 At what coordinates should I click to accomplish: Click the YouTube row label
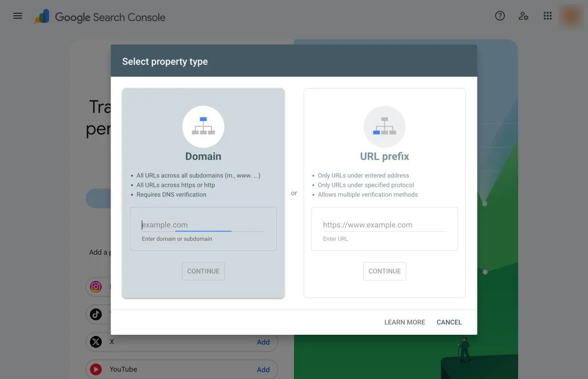[x=123, y=369]
